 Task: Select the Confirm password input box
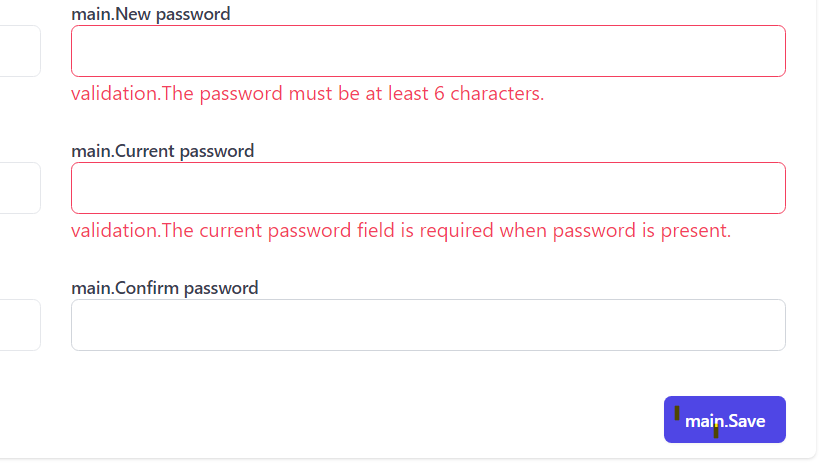[x=428, y=325]
